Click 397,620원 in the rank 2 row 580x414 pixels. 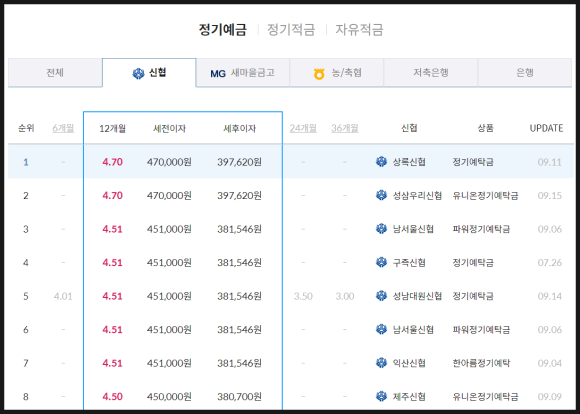click(239, 195)
